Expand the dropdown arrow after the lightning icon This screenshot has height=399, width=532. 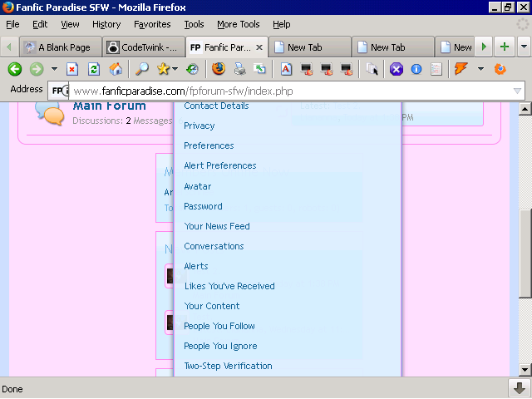coord(480,69)
